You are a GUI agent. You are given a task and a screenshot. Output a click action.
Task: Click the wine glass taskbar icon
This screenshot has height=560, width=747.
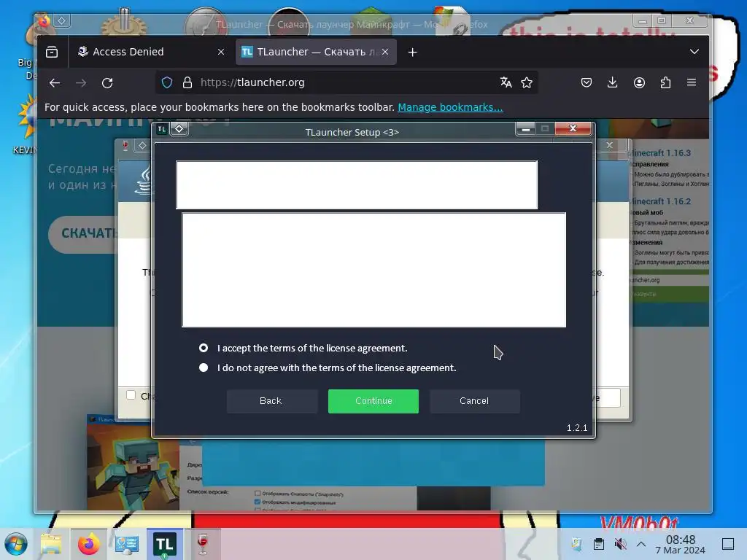[x=203, y=544]
